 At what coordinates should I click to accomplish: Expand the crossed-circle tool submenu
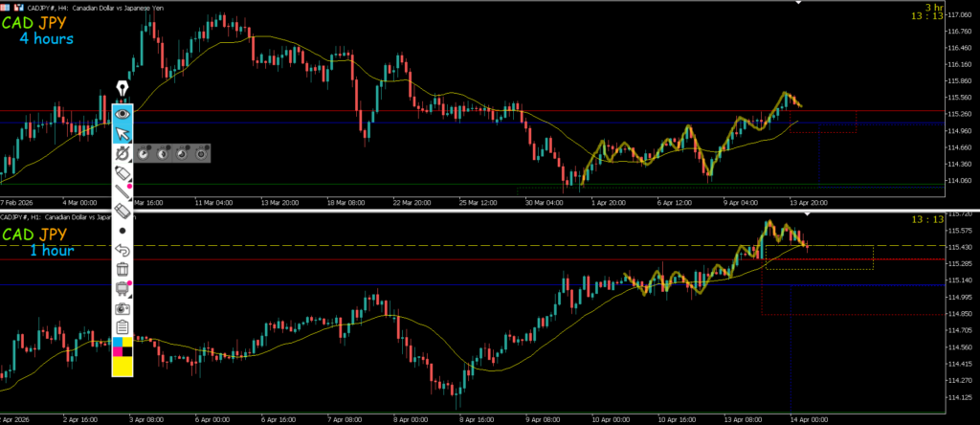[122, 152]
